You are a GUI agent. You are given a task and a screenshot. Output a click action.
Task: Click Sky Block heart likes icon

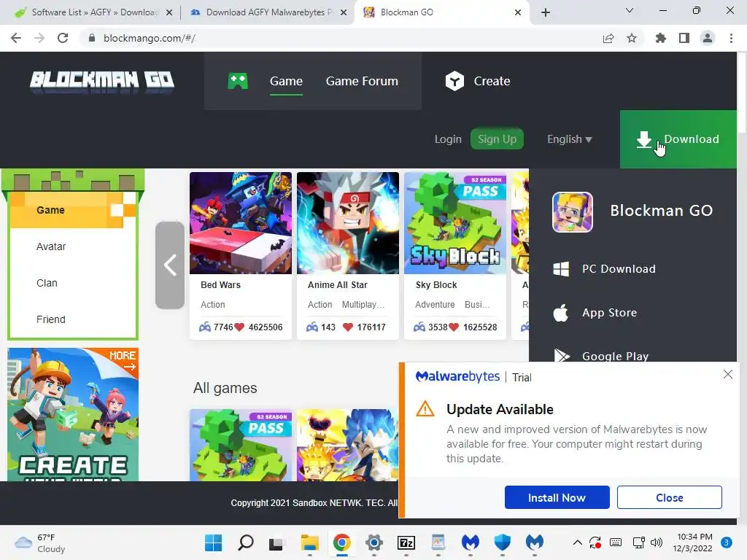(x=454, y=327)
